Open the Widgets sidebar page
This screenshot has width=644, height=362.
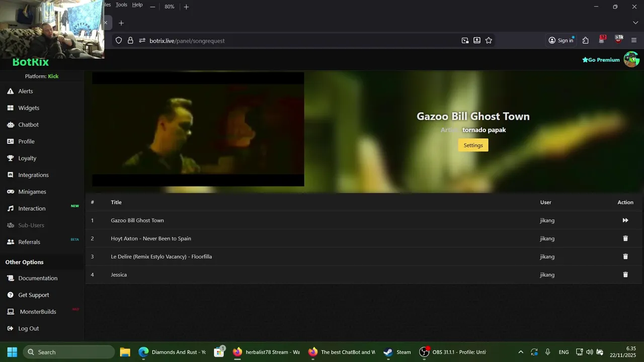[29, 108]
